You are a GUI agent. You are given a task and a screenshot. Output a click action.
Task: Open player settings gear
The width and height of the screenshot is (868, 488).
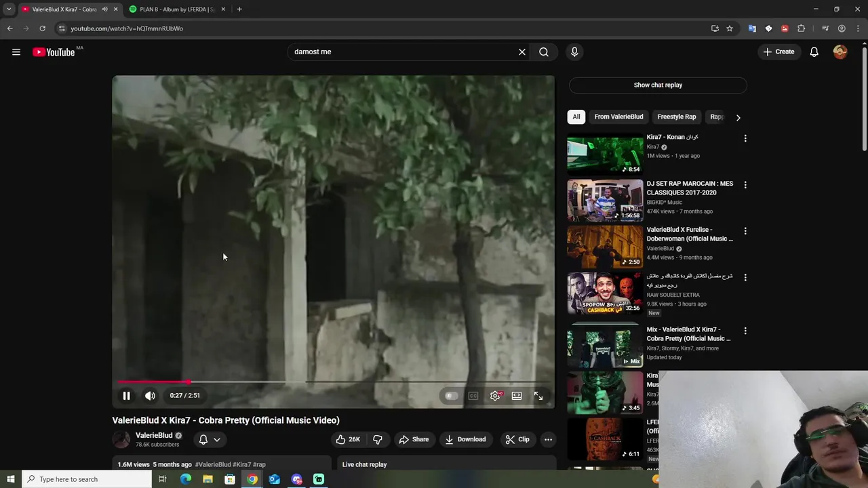496,396
